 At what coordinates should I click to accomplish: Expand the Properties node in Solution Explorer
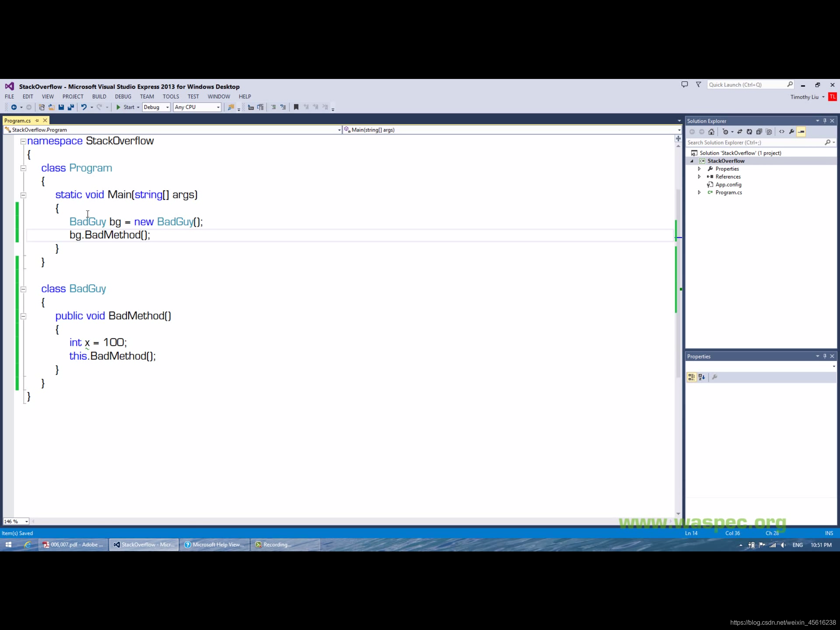coord(699,169)
